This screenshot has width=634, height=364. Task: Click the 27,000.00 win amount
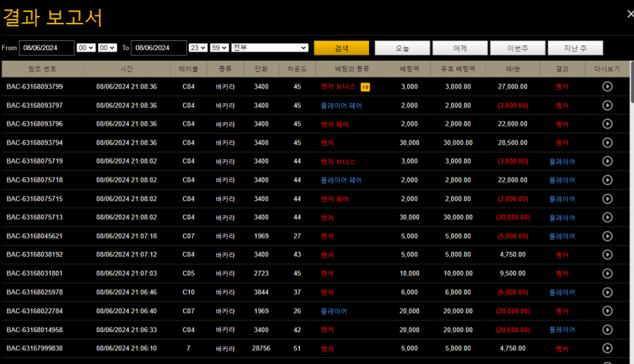coord(513,86)
